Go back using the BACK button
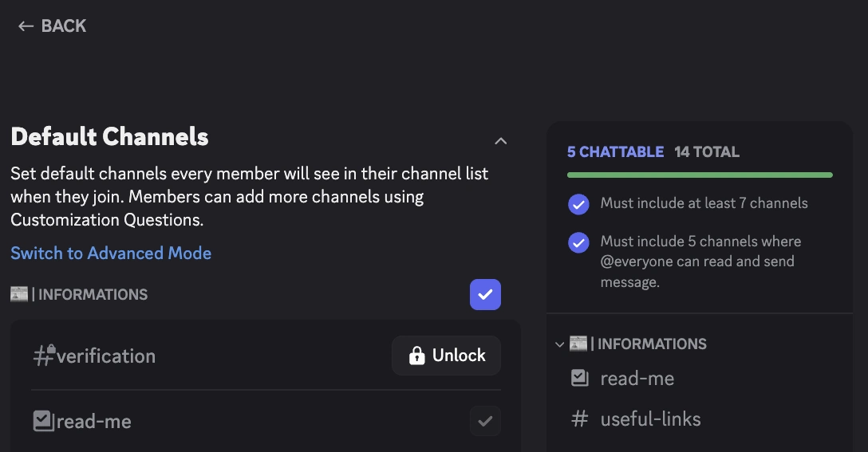The height and width of the screenshot is (452, 868). [52, 26]
